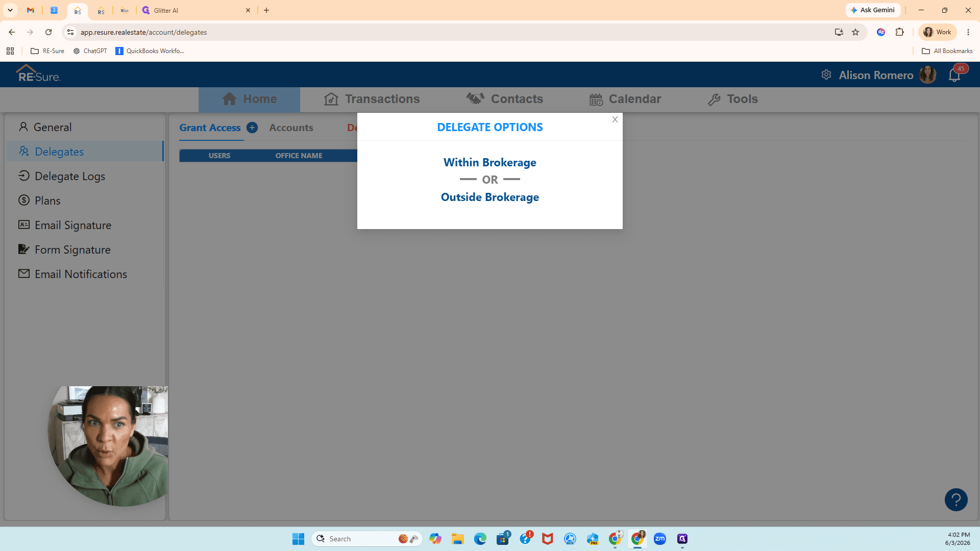Select Delegates in the sidebar
Image resolution: width=980 pixels, height=551 pixels.
pyautogui.click(x=85, y=152)
